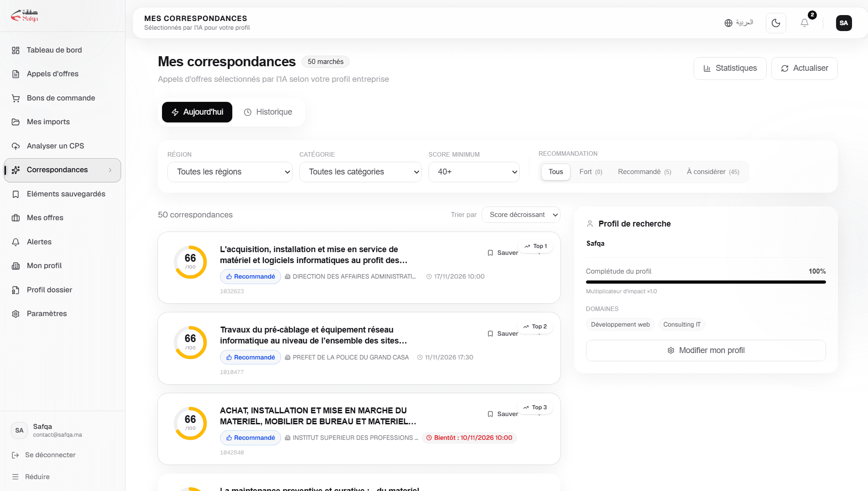Screen dimensions: 868x491
Task: Expand the Correspondances chevron in sidebar
Action: point(110,170)
